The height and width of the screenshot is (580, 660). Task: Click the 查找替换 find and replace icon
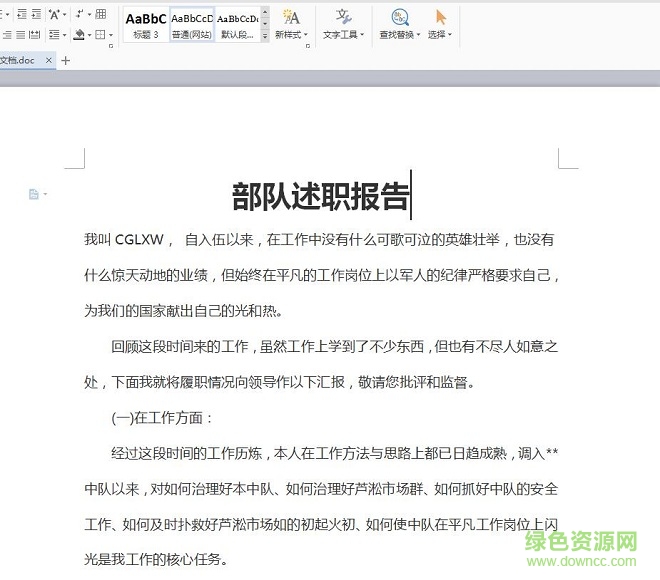coord(399,17)
